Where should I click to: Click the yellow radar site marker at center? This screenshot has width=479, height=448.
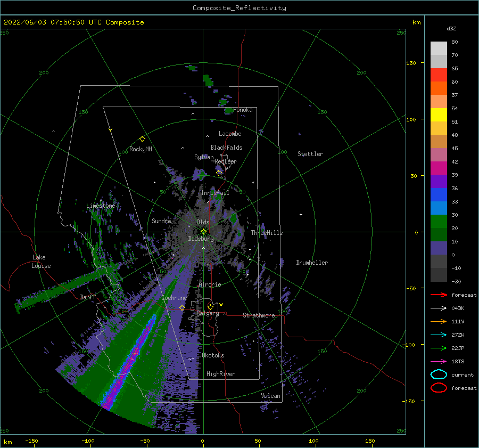click(203, 232)
